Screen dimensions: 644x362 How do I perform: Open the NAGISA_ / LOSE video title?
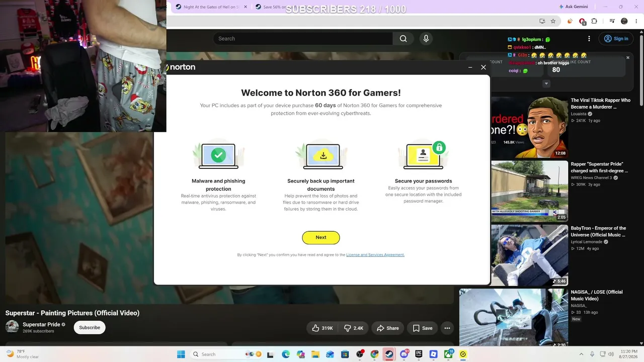[x=597, y=295]
